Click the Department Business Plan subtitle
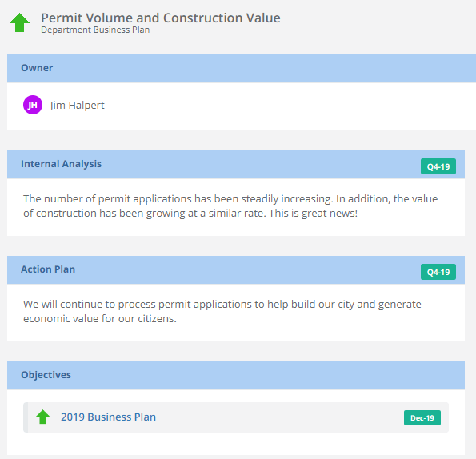 coord(95,30)
